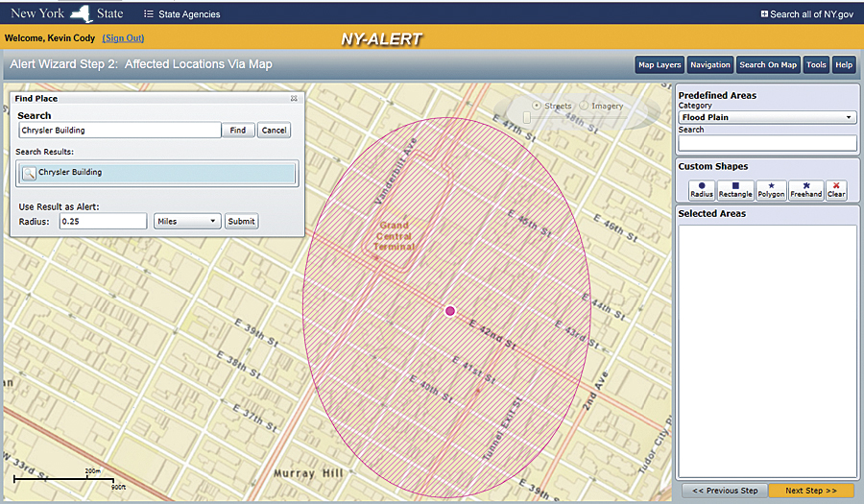Click the map scale bar
Image resolution: width=864 pixels, height=504 pixels.
[63, 479]
